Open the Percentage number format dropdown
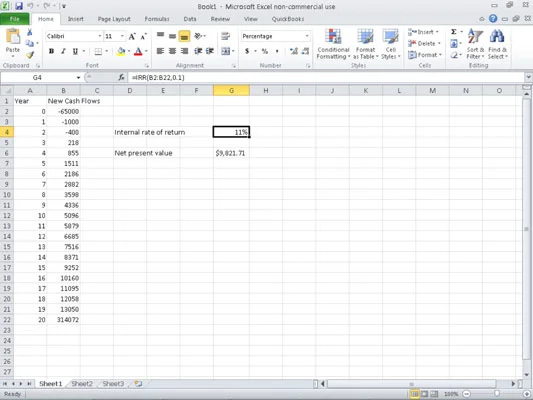533x400 pixels. (307, 36)
